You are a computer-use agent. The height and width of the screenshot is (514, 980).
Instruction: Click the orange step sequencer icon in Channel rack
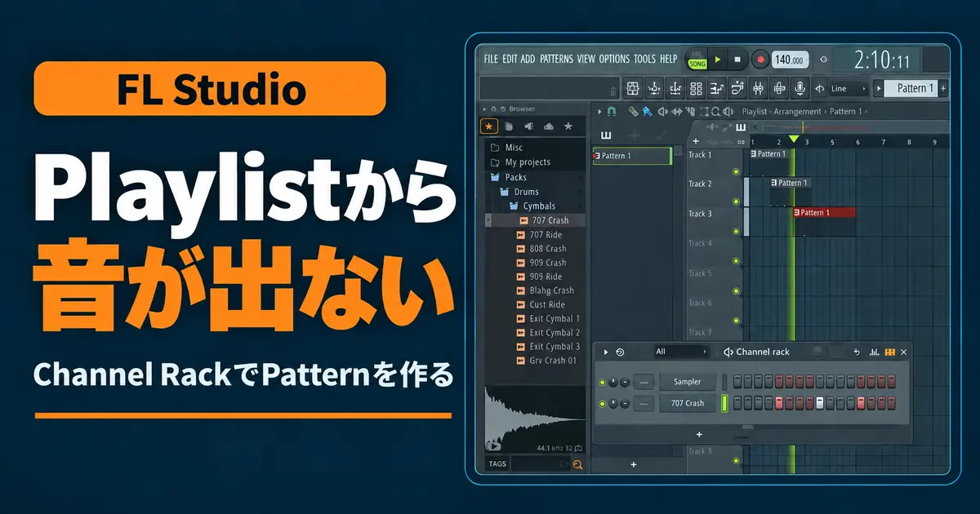pos(889,352)
